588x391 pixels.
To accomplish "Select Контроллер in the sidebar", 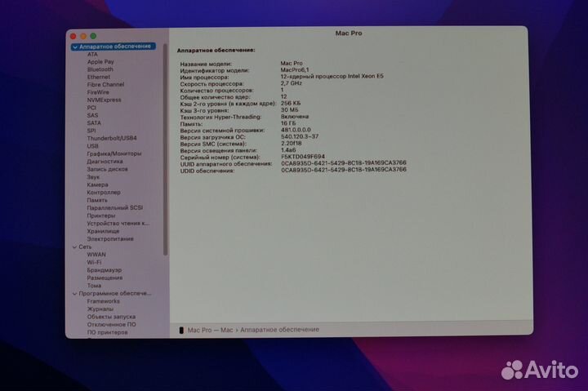I will pos(104,193).
